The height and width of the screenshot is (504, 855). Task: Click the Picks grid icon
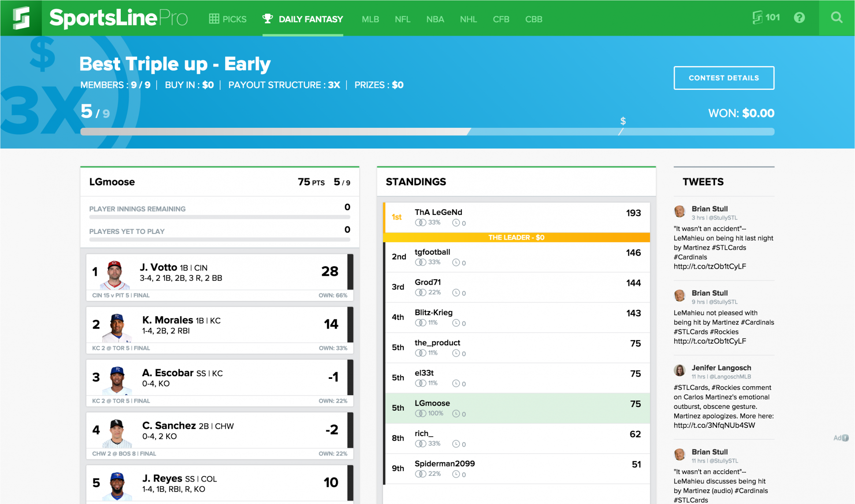pyautogui.click(x=214, y=19)
